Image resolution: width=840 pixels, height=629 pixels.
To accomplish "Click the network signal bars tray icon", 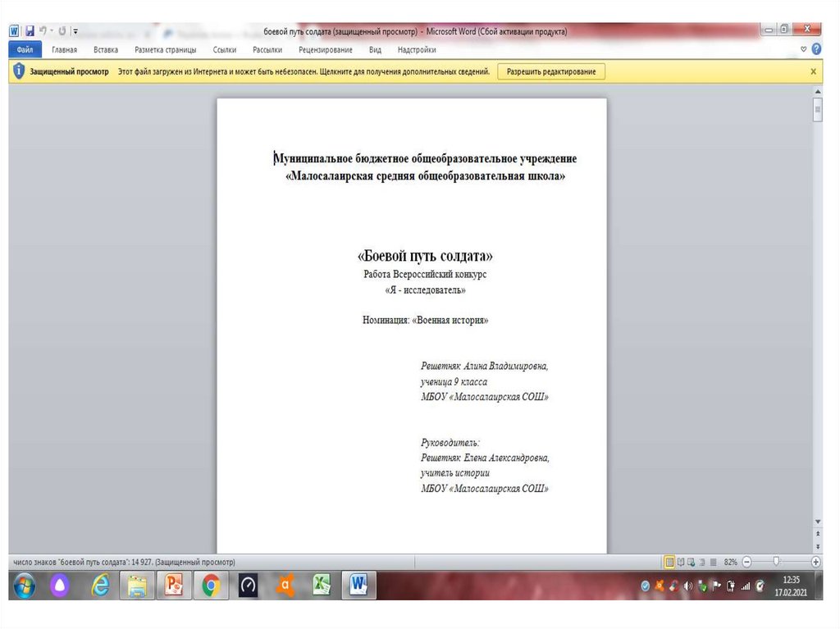I will click(745, 586).
